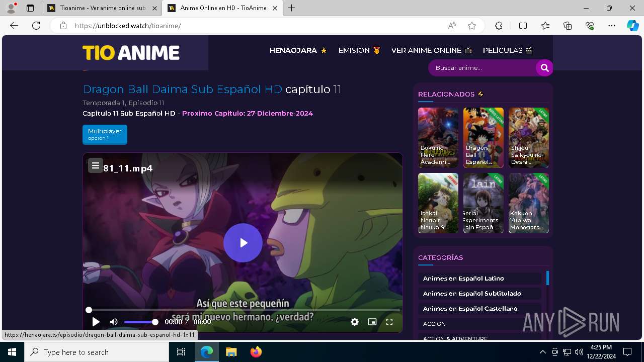
Task: Open the browser profile avatar
Action: point(11,8)
